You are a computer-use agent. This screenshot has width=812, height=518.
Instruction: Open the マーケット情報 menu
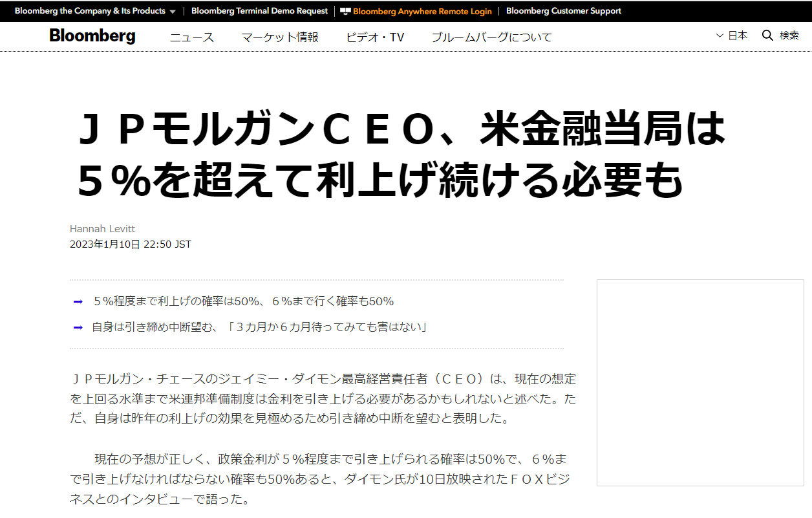(x=280, y=38)
